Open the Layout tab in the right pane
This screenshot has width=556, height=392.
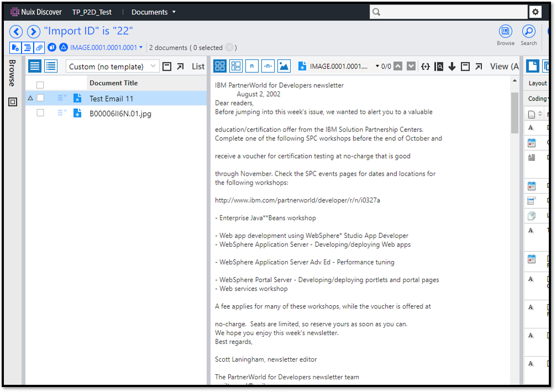[x=538, y=83]
